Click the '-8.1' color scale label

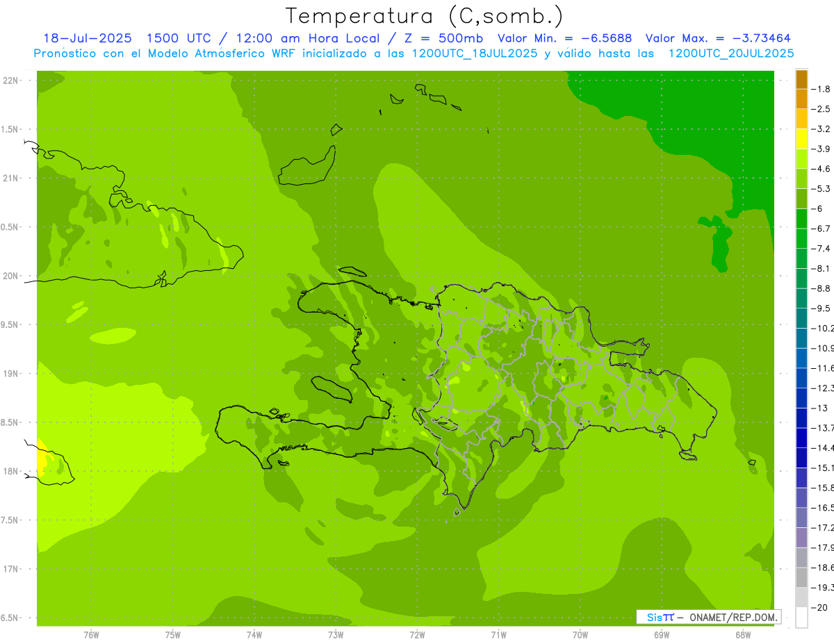coord(821,268)
